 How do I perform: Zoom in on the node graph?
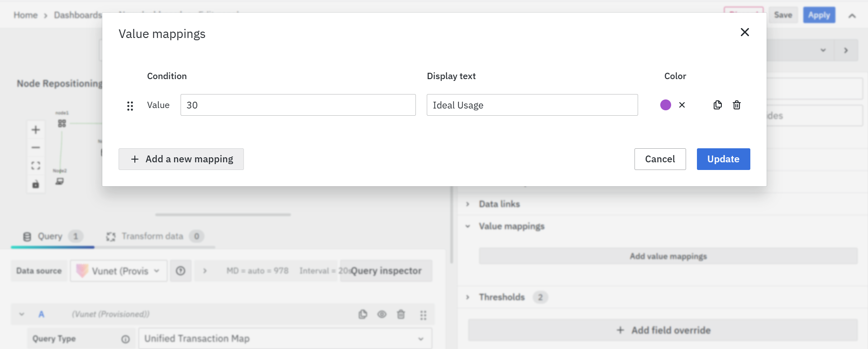point(36,130)
